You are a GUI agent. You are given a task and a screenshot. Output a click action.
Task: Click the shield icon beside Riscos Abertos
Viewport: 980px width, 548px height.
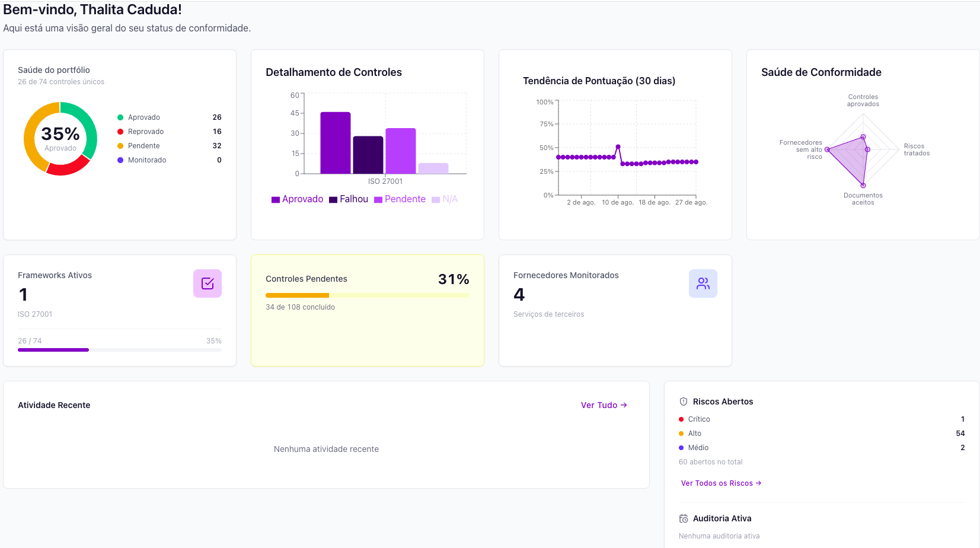coord(684,402)
